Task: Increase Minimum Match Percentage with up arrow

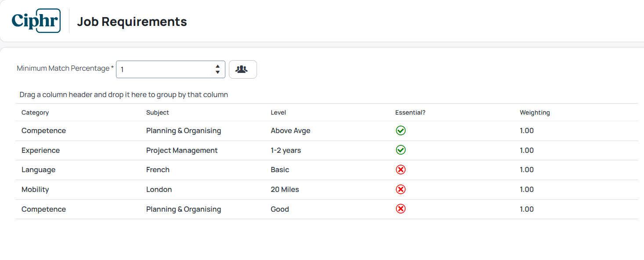Action: pyautogui.click(x=217, y=66)
